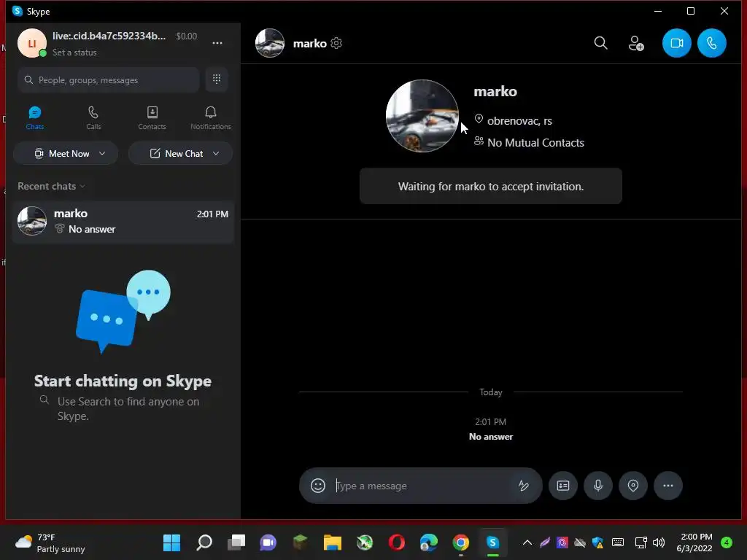Screen dimensions: 747x560
Task: Click your profile avatar LI
Action: pyautogui.click(x=32, y=43)
